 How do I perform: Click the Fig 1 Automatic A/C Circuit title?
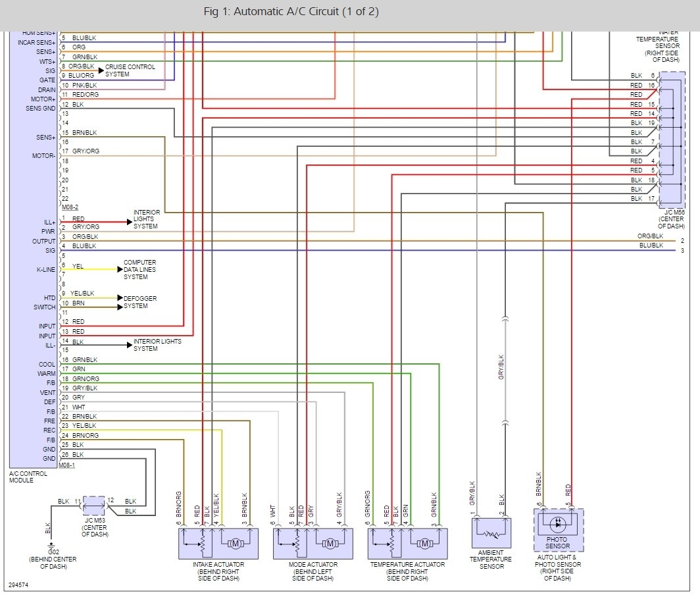291,12
